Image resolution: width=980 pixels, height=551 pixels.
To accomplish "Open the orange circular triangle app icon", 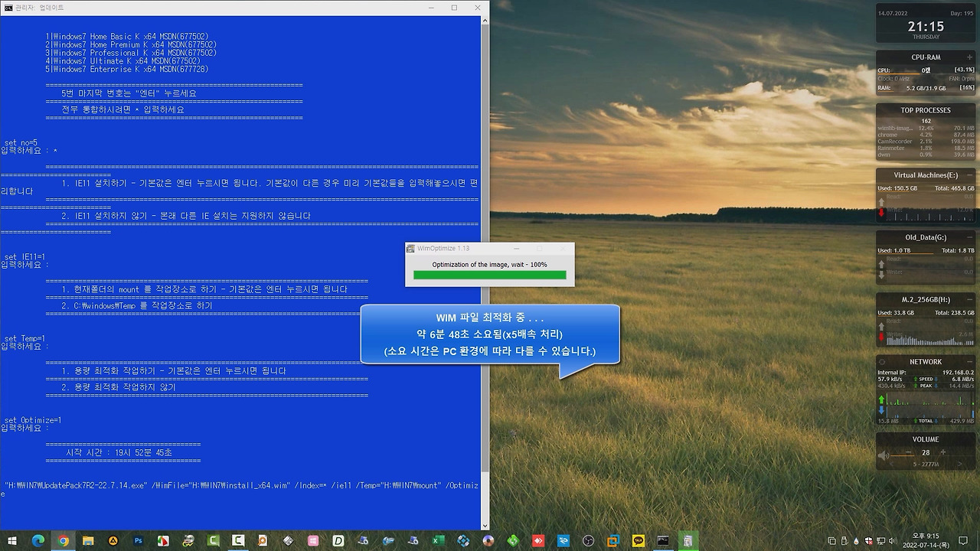I will [x=113, y=541].
